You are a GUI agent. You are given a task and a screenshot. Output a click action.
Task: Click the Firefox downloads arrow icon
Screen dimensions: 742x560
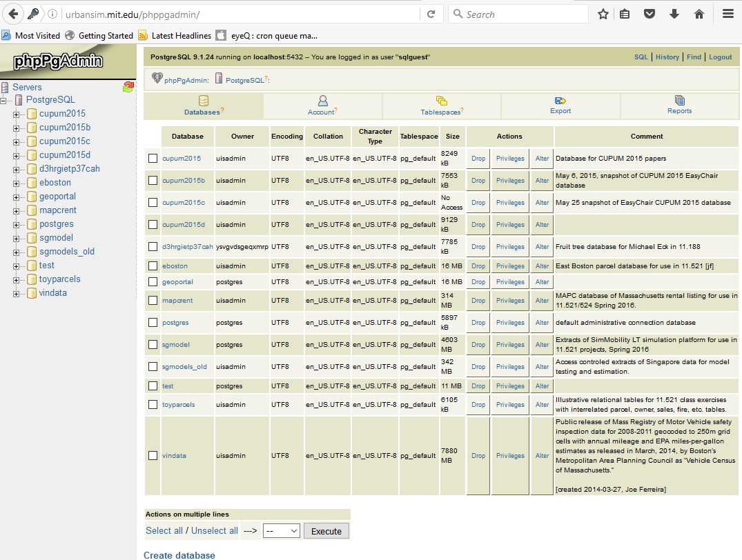click(674, 14)
